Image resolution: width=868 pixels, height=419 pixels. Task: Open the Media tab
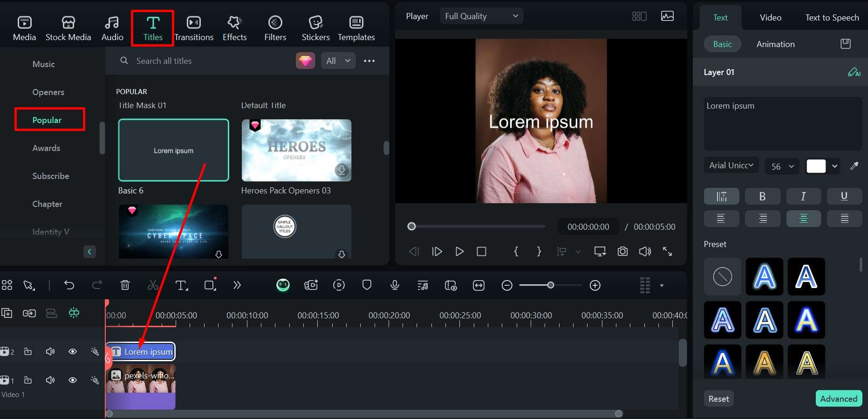pyautogui.click(x=24, y=28)
